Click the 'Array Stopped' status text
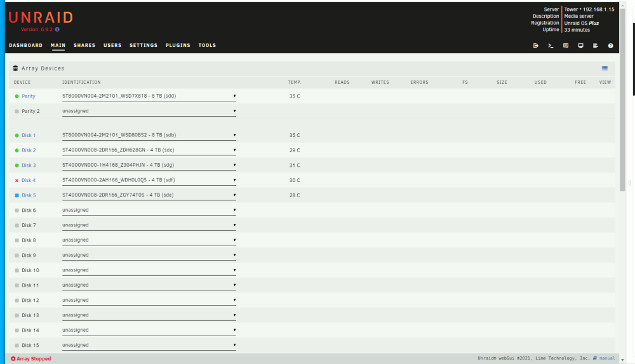This screenshot has height=364, width=635. pos(34,359)
